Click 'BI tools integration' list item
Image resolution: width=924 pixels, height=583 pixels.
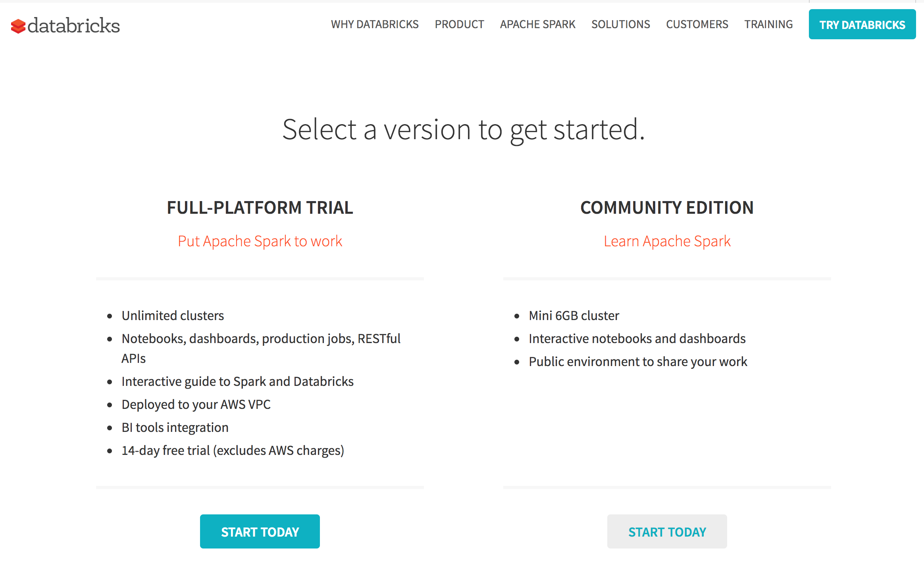pyautogui.click(x=175, y=428)
